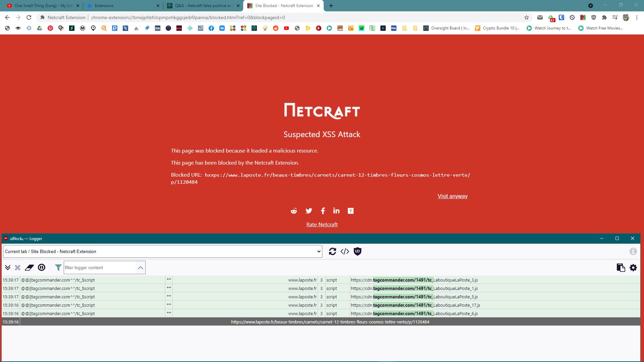
Task: Click the Rate Netcraft link
Action: point(322,225)
